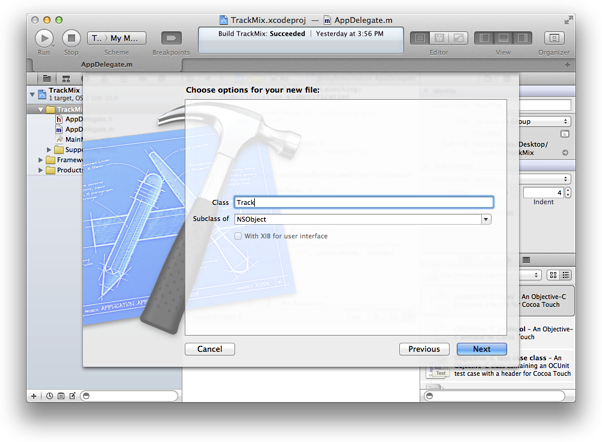
Task: Click the reveal-in-Finder arrow icon
Action: pyautogui.click(x=565, y=152)
